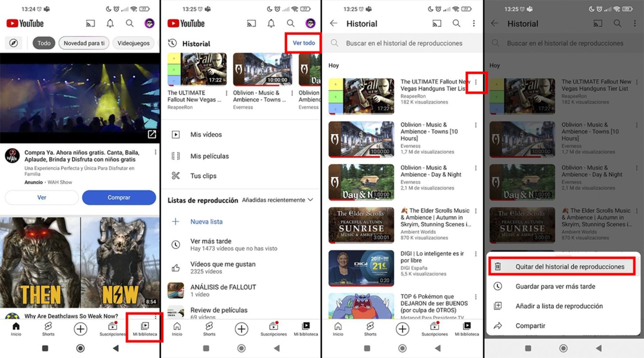Tap Shorts in the undimmed Historial screen bottom bar

(x=370, y=329)
